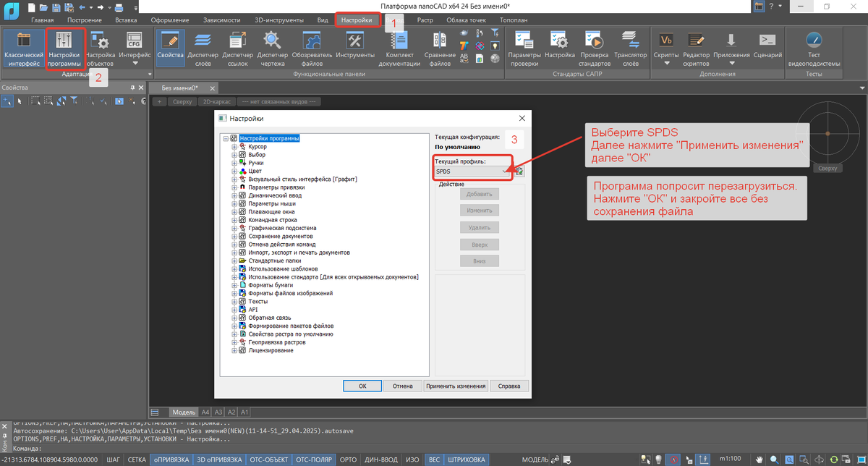Viewport: 868px width, 466px height.
Task: Click Справка button in dialog
Action: tap(509, 386)
